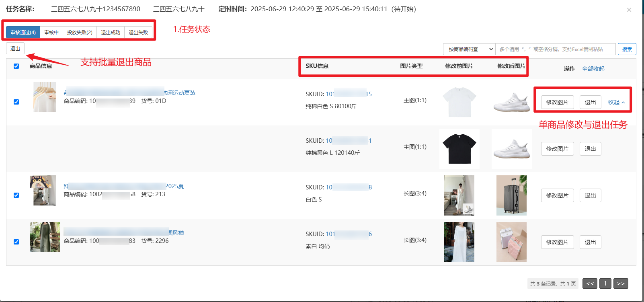Go to previous page using << button
644x302 pixels.
click(x=590, y=284)
